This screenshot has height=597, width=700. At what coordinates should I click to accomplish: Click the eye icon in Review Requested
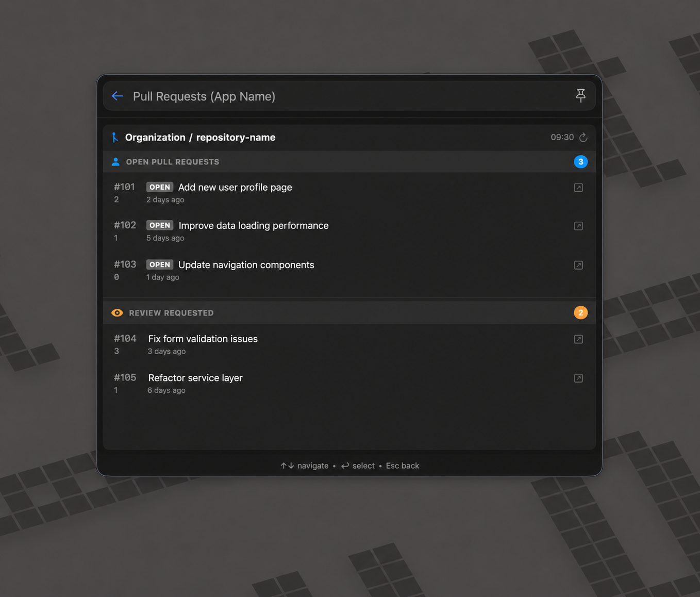coord(117,313)
